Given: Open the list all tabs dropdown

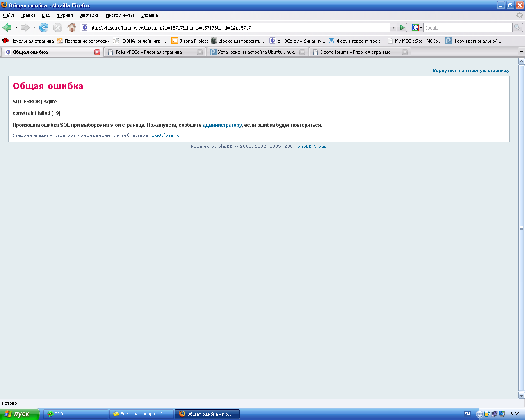Looking at the screenshot, I should (x=521, y=52).
